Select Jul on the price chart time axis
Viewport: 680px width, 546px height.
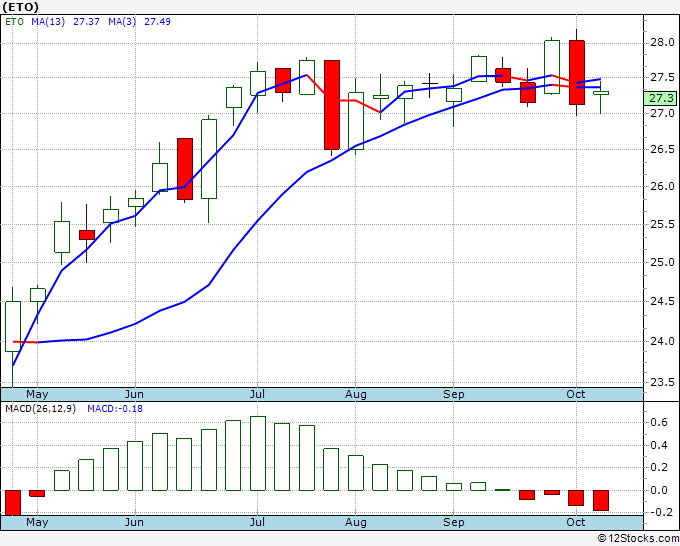coord(257,394)
